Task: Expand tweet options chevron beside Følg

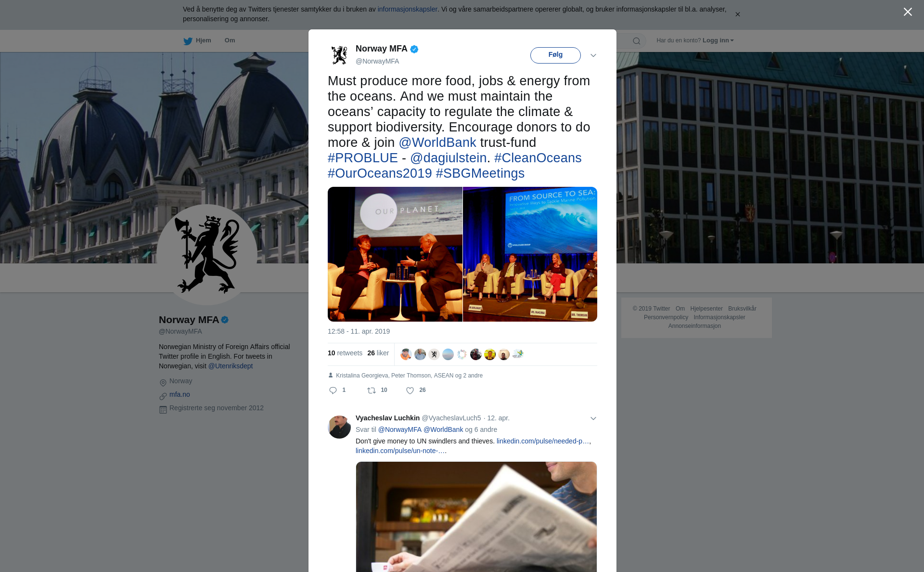Action: pyautogui.click(x=593, y=55)
